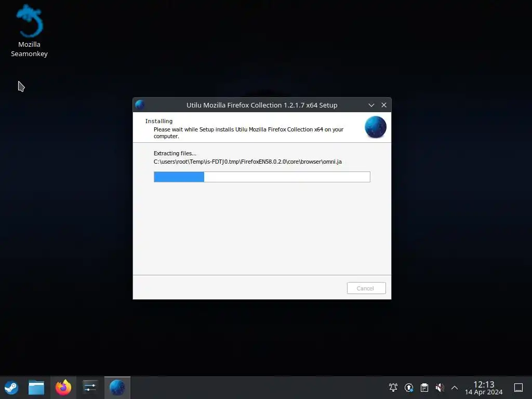
Task: Open the clock showing 12:13
Action: 484,388
